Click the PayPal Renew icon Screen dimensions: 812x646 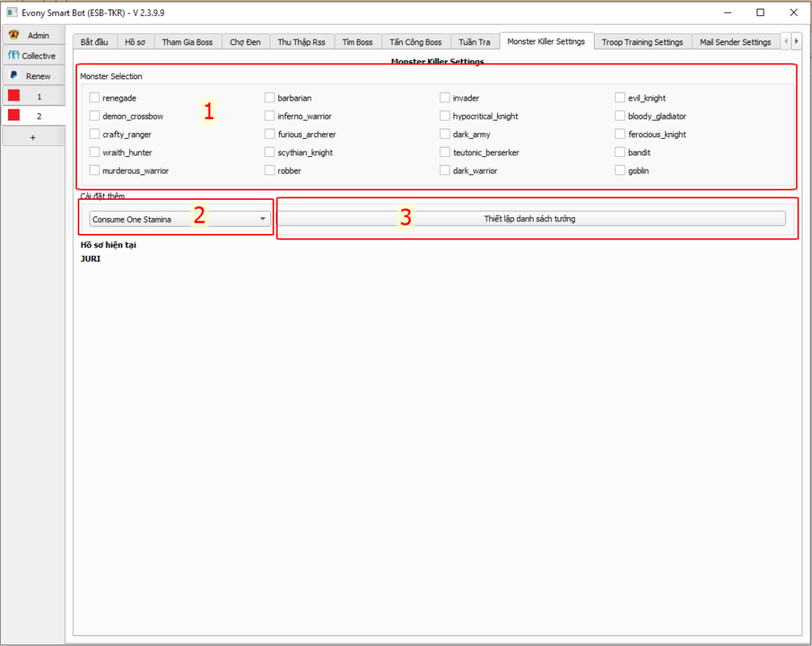(13, 76)
